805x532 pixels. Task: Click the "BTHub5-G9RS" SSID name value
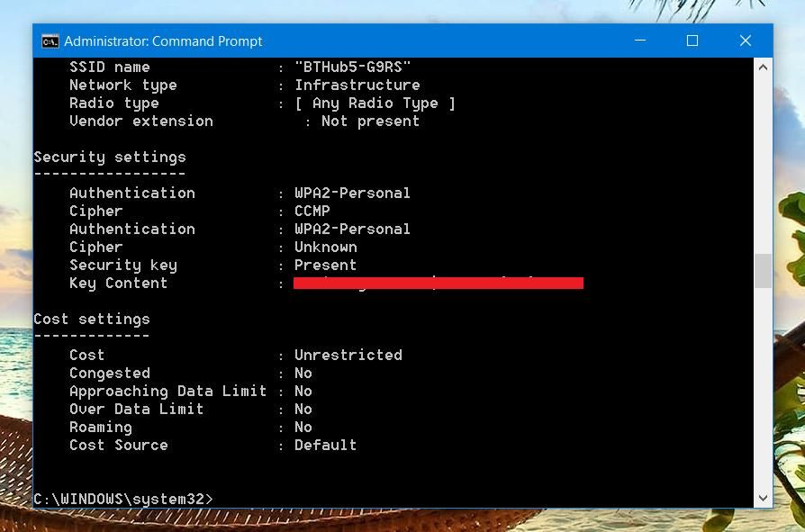[352, 67]
